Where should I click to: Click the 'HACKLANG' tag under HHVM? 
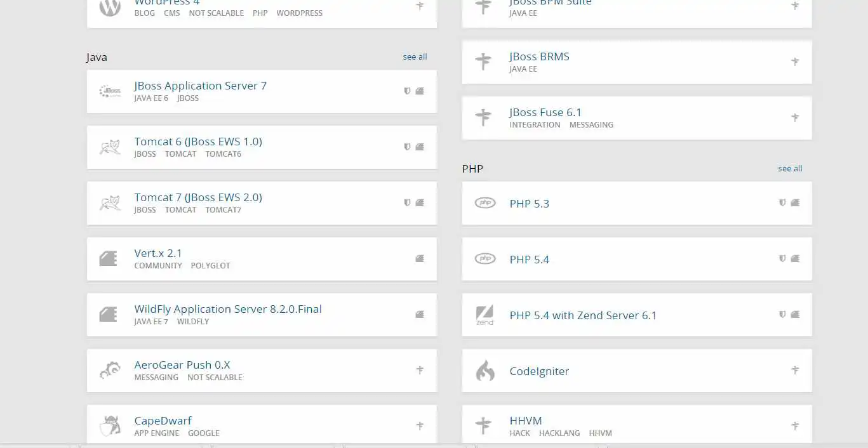559,433
